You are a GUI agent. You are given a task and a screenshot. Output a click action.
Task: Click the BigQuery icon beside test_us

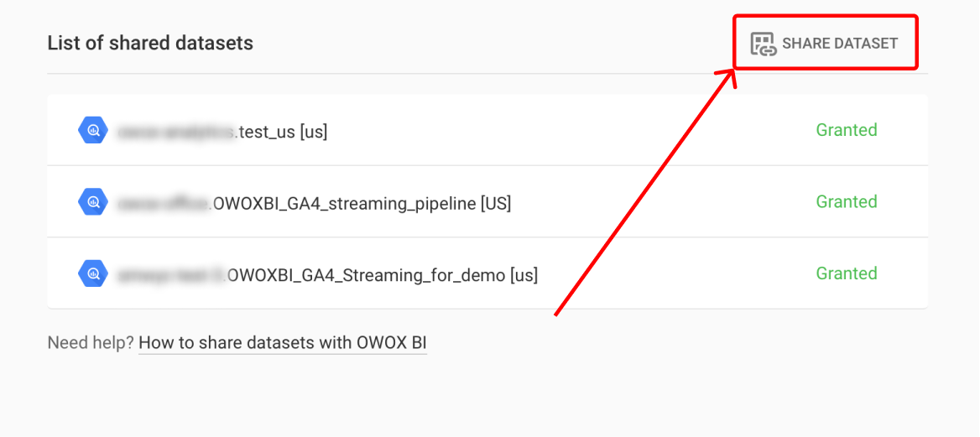point(94,131)
